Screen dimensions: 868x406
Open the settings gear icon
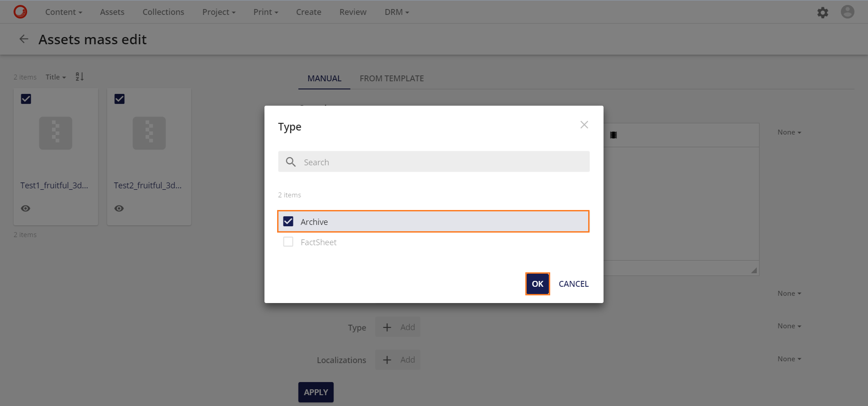[822, 12]
